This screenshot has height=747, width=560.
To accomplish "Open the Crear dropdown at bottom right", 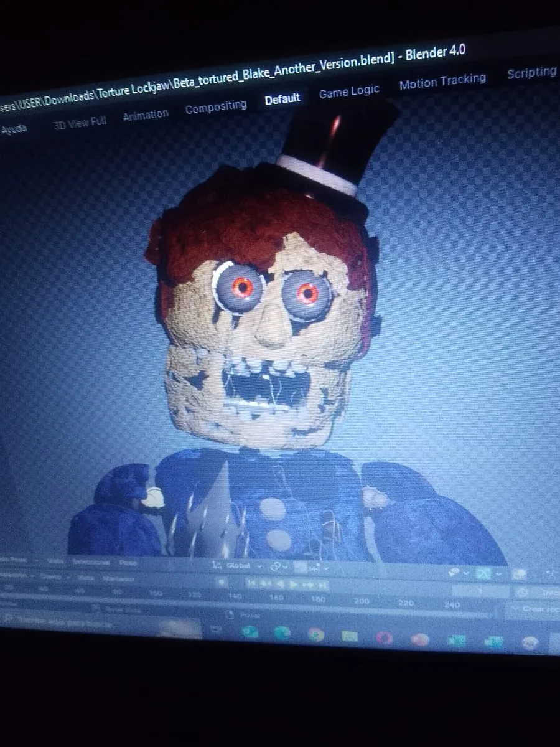I will (x=534, y=609).
